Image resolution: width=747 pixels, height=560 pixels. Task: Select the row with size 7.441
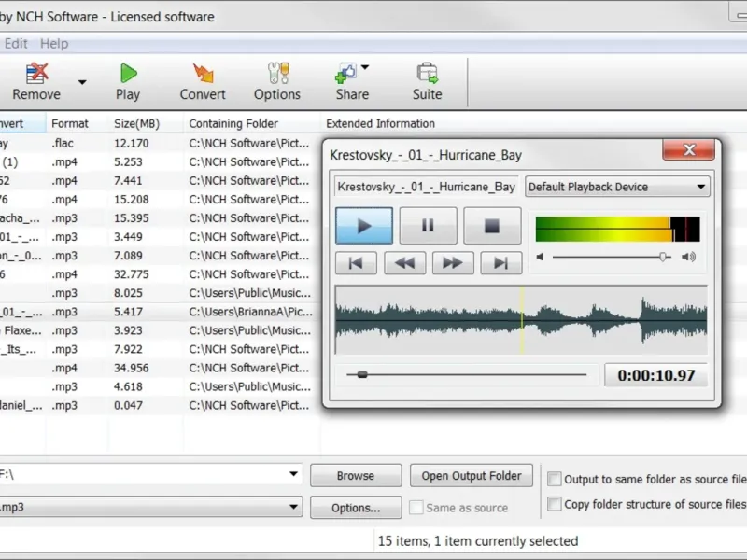pyautogui.click(x=160, y=181)
